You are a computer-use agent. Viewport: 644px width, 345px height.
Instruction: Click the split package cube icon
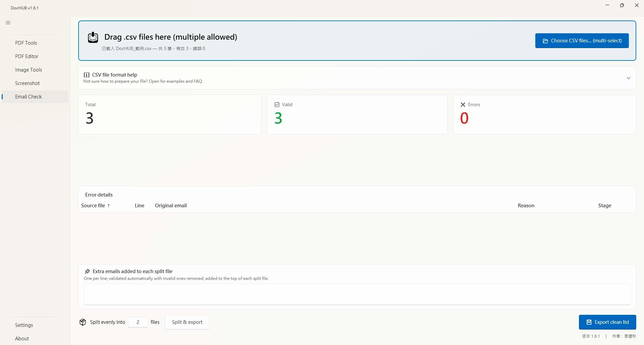pyautogui.click(x=83, y=322)
